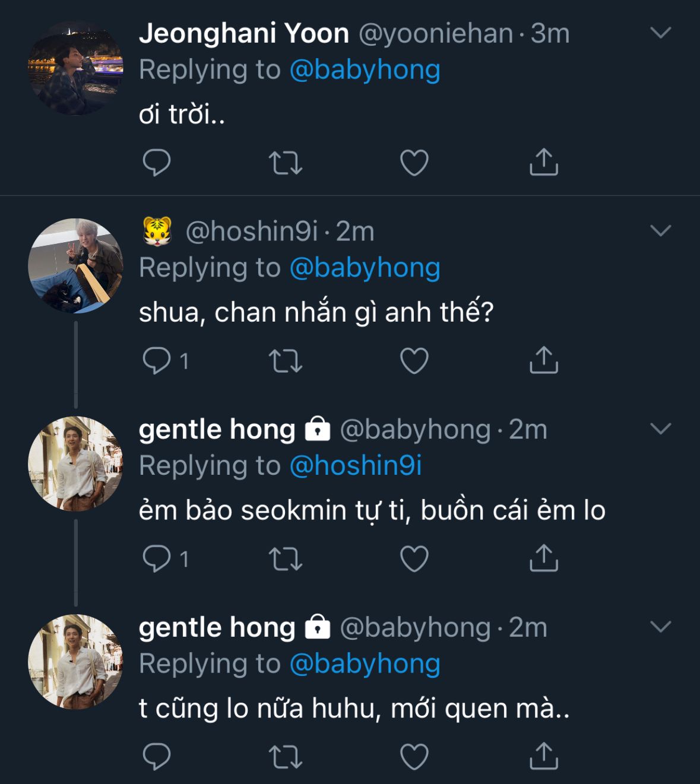
Task: Open options chevron on Jeonghani Yoon's tweet
Action: (660, 33)
